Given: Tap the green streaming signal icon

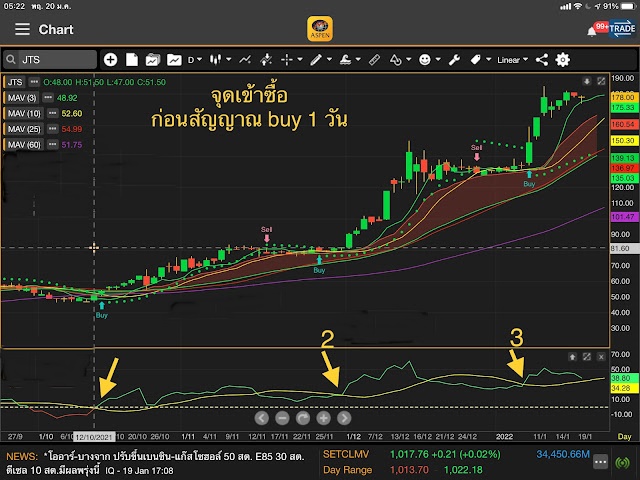Looking at the screenshot, I should (623, 462).
